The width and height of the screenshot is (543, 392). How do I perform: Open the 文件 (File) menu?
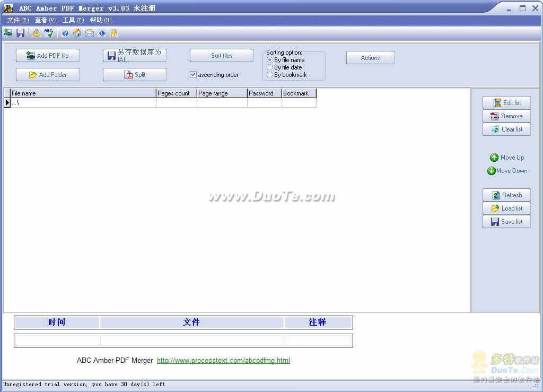click(17, 20)
